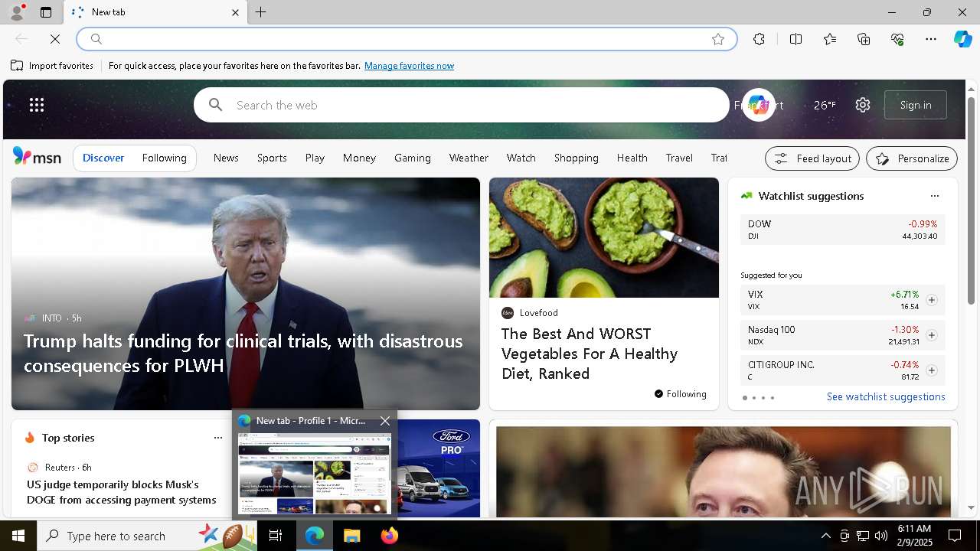980x551 pixels.
Task: Show hidden system tray icons
Action: click(x=825, y=536)
